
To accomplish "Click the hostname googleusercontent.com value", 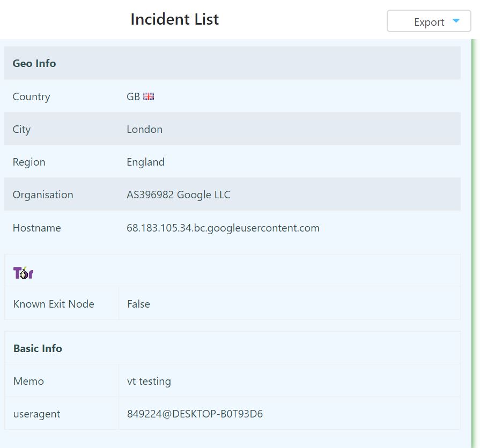I will point(223,228).
